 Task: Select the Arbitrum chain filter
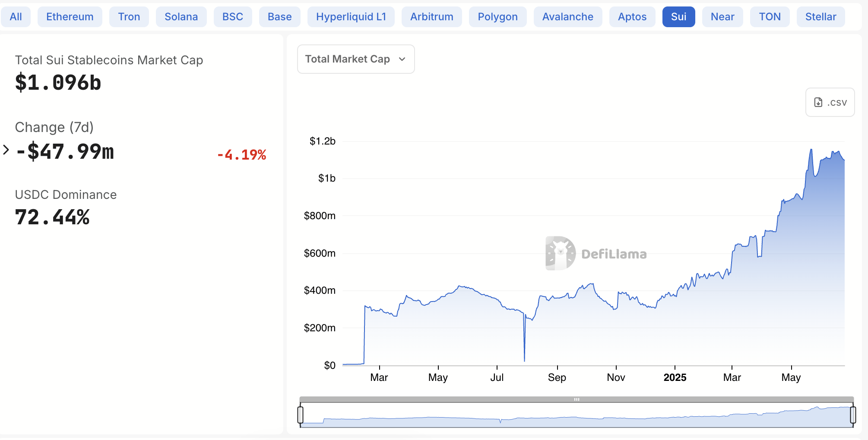point(431,16)
